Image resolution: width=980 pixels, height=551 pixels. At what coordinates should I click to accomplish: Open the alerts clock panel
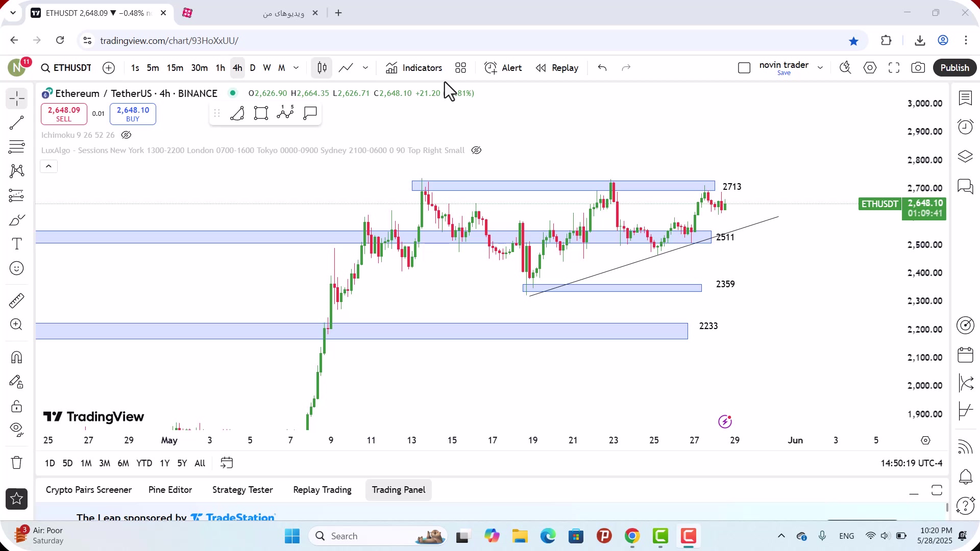(965, 127)
